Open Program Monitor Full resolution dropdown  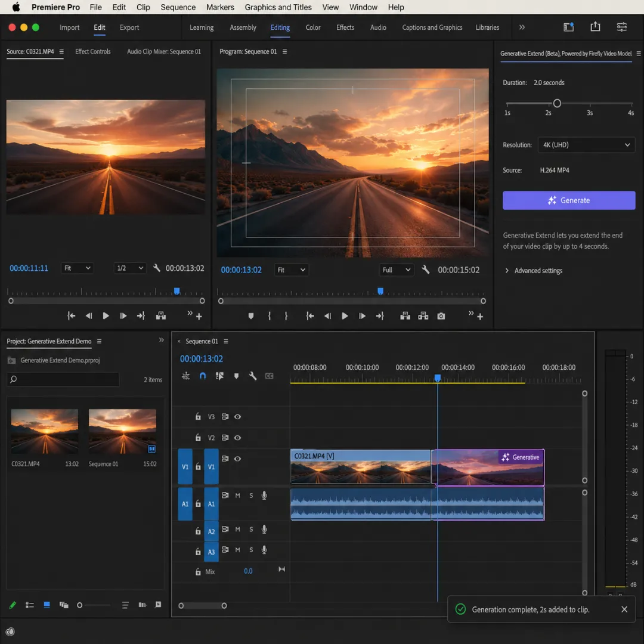coord(396,270)
